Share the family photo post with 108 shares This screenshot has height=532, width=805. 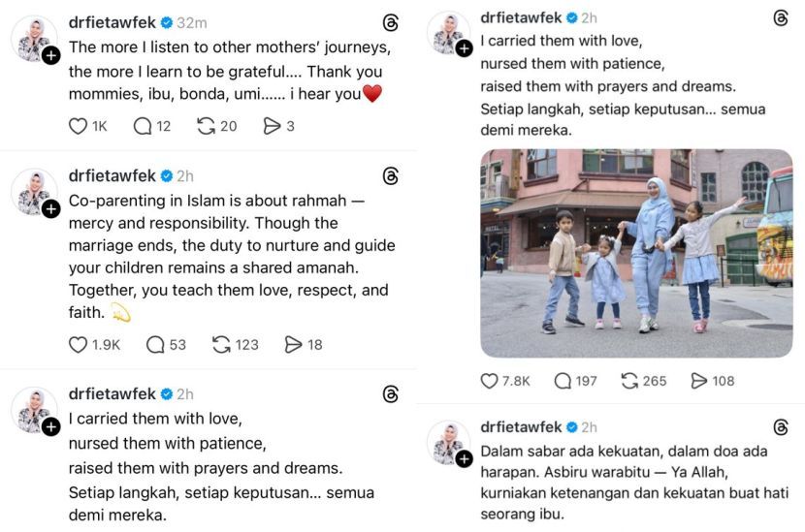tap(699, 381)
